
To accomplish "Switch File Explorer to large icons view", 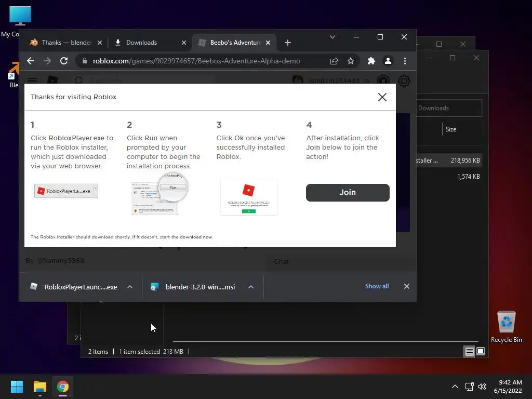I will [x=481, y=352].
